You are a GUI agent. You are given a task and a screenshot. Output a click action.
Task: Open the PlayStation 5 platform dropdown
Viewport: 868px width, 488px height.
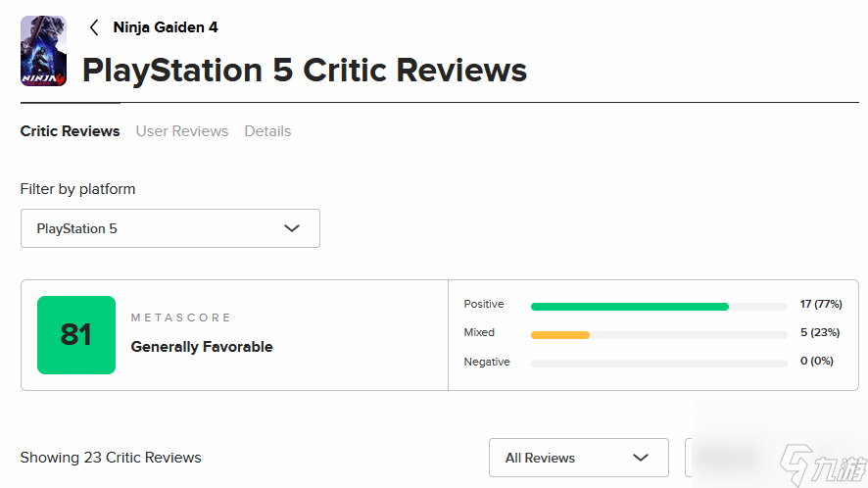pos(169,228)
